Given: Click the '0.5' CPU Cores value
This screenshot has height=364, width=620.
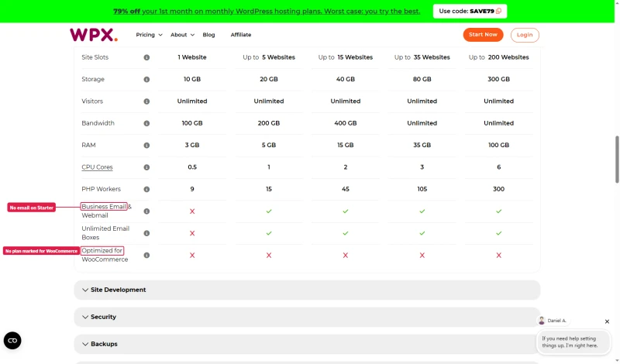Looking at the screenshot, I should (192, 167).
